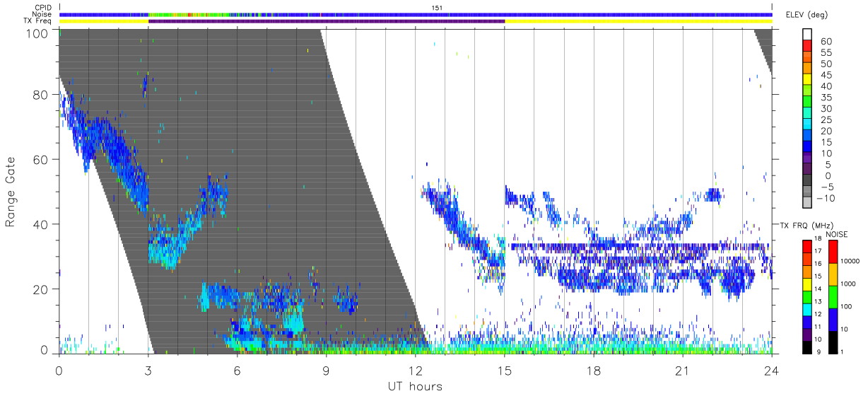Click the Noise strip above the plot

(x=416, y=14)
